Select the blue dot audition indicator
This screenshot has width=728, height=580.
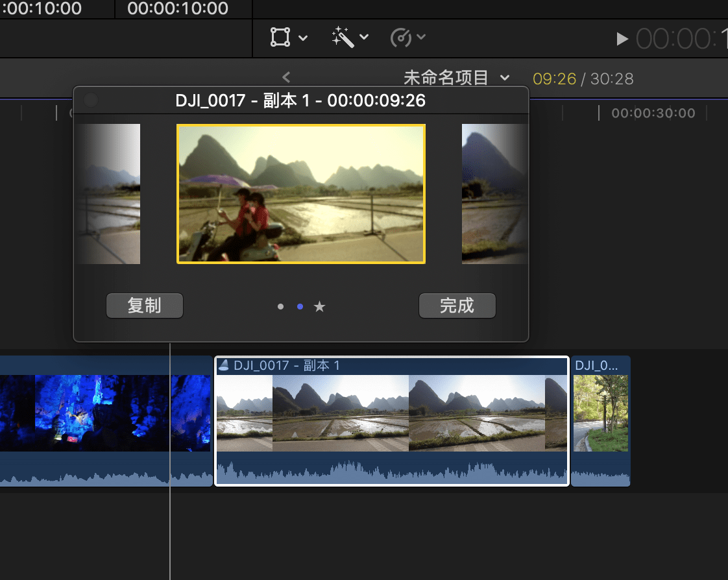(300, 307)
